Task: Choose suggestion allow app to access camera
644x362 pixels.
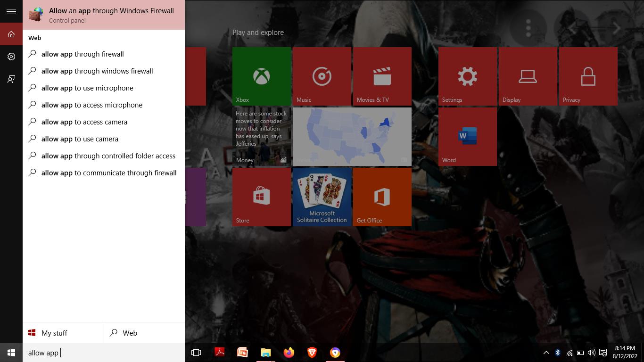Action: point(104,122)
